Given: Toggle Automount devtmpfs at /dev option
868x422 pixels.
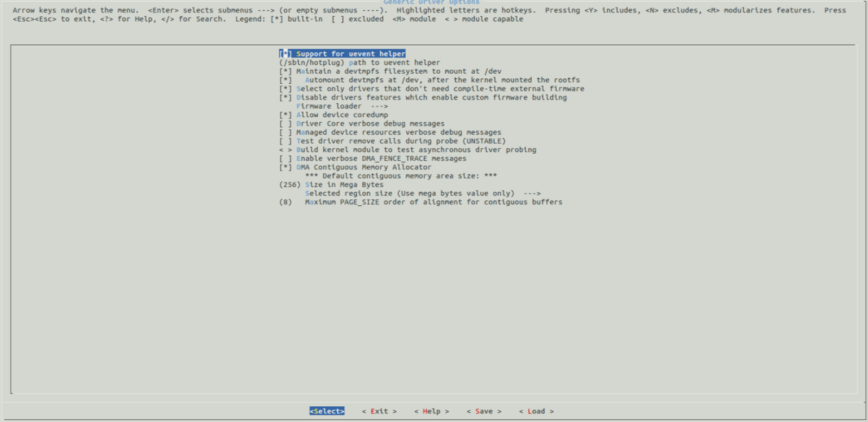Looking at the screenshot, I should coord(429,80).
